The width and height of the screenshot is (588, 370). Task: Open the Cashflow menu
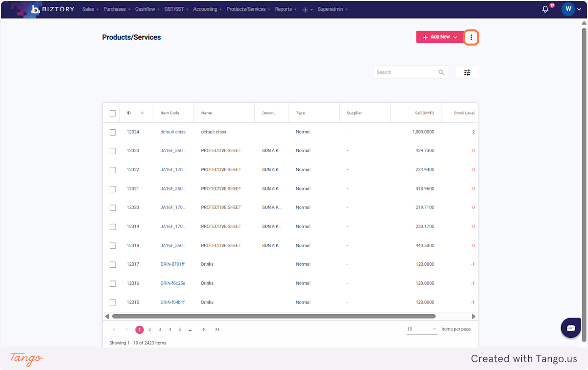click(147, 9)
